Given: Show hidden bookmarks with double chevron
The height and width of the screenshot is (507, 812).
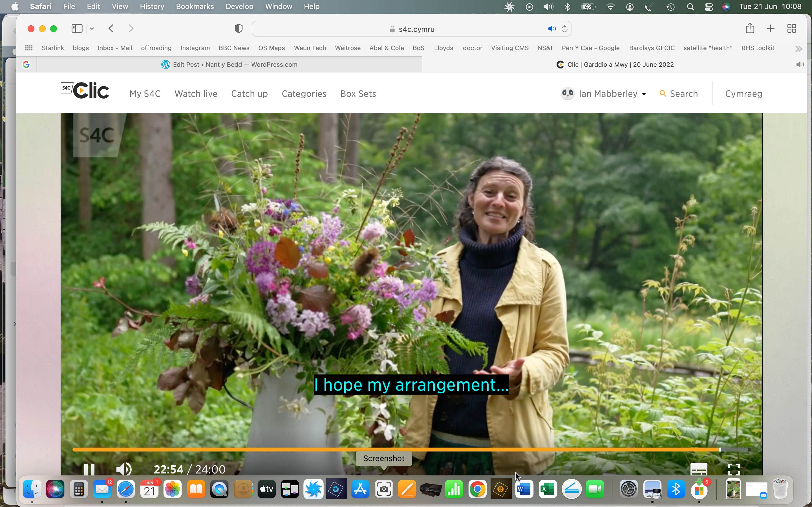Looking at the screenshot, I should click(798, 49).
